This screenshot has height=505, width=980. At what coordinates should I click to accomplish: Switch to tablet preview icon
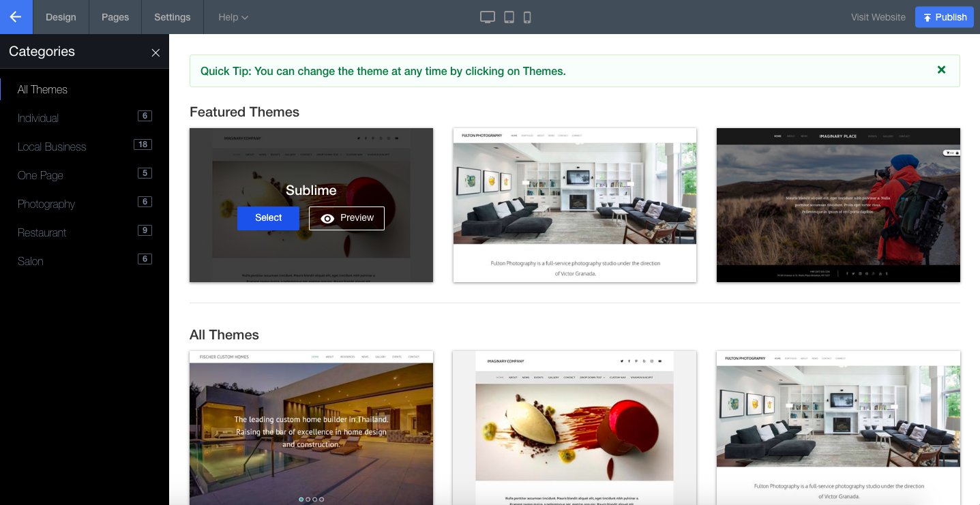(x=509, y=17)
